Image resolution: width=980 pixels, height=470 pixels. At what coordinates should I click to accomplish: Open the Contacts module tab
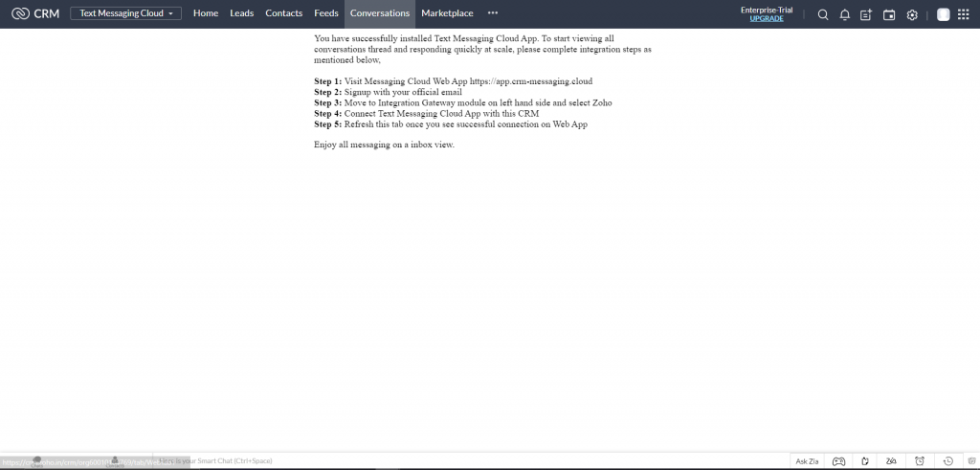point(283,13)
